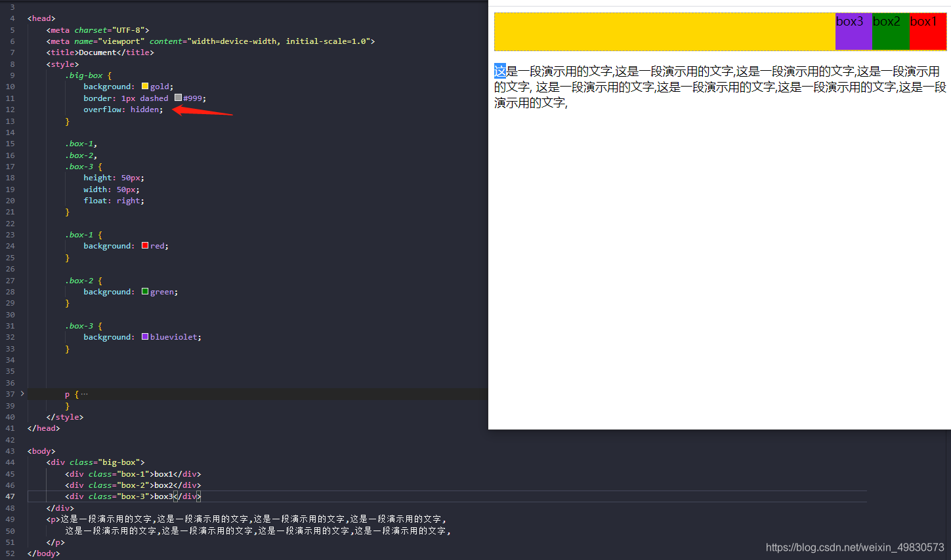Click 'float: right;' on line 20
The width and height of the screenshot is (951, 560).
pyautogui.click(x=114, y=201)
